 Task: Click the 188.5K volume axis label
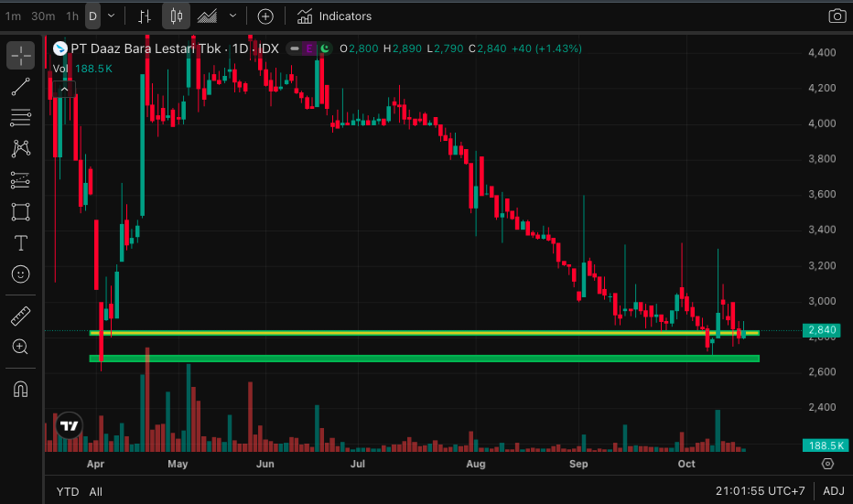(x=826, y=445)
